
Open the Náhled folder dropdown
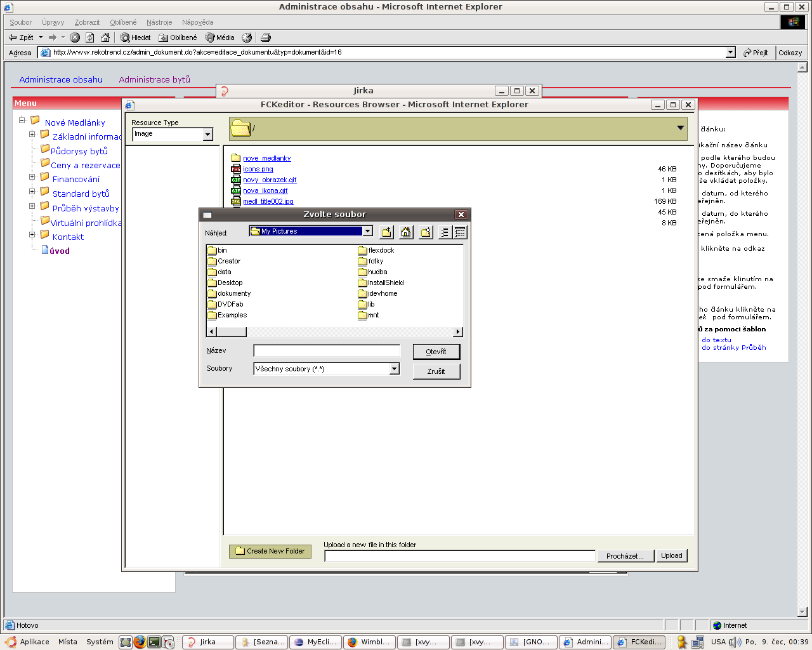[367, 231]
